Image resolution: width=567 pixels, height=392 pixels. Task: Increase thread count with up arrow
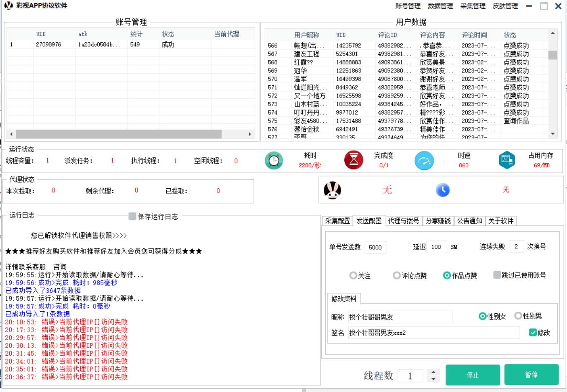[x=433, y=372]
